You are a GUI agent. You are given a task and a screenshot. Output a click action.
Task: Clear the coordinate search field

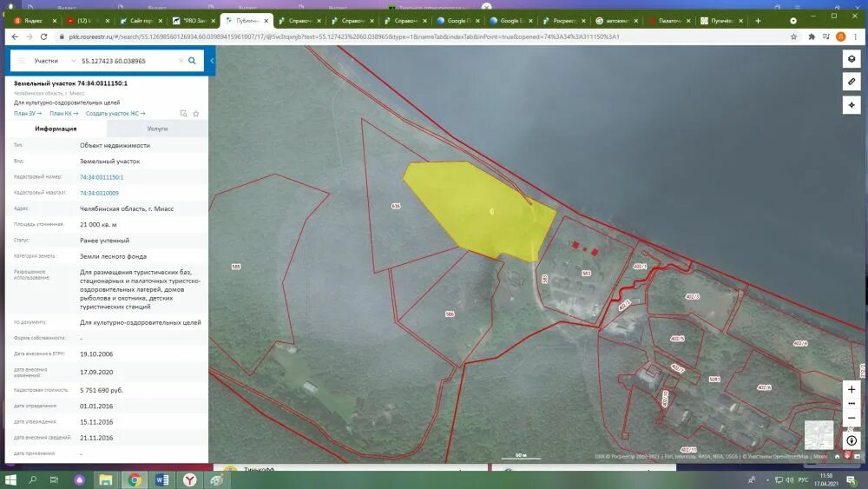click(x=181, y=61)
